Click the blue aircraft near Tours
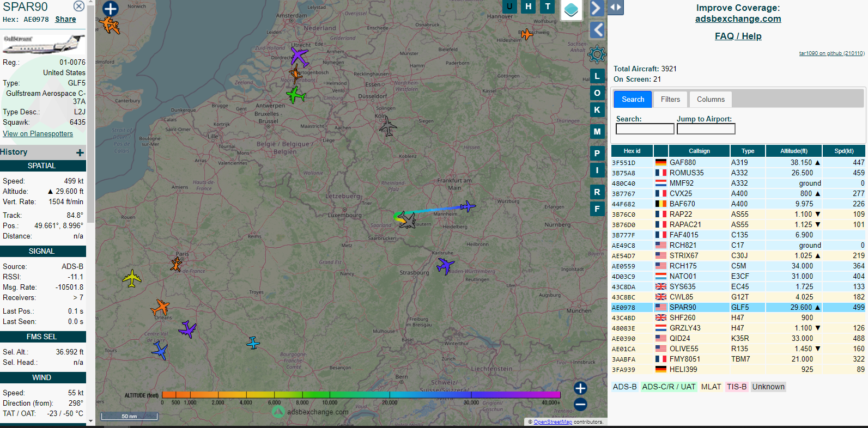This screenshot has width=868, height=428. pyautogui.click(x=160, y=350)
